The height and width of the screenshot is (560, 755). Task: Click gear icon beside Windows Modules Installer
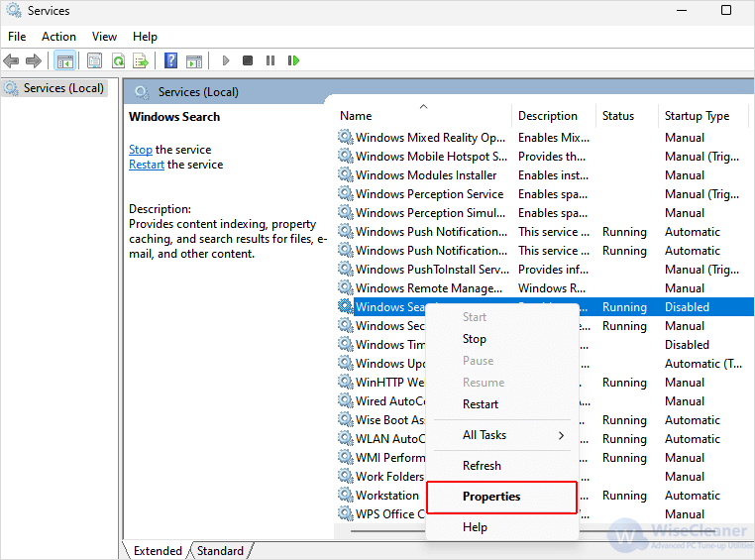[345, 174]
